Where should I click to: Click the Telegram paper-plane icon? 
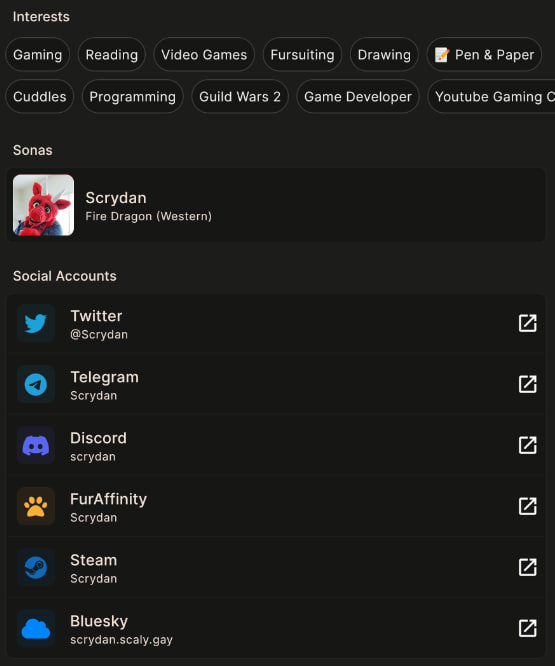point(36,384)
